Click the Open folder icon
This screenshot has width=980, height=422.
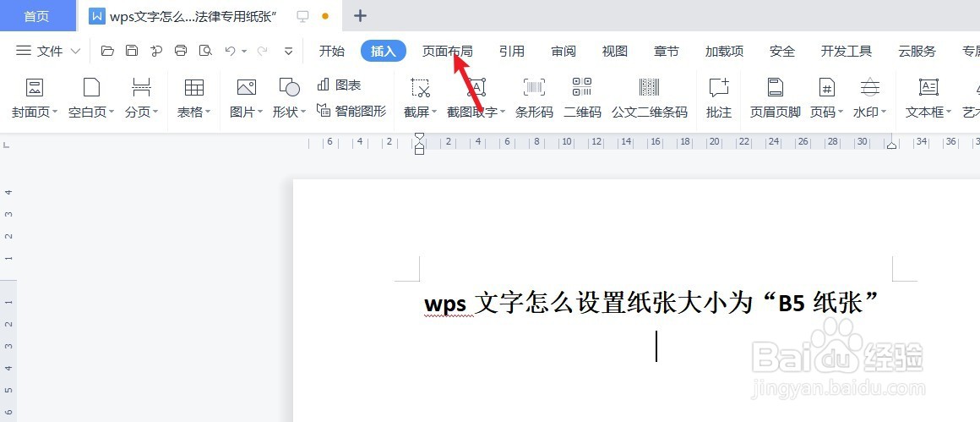point(107,52)
